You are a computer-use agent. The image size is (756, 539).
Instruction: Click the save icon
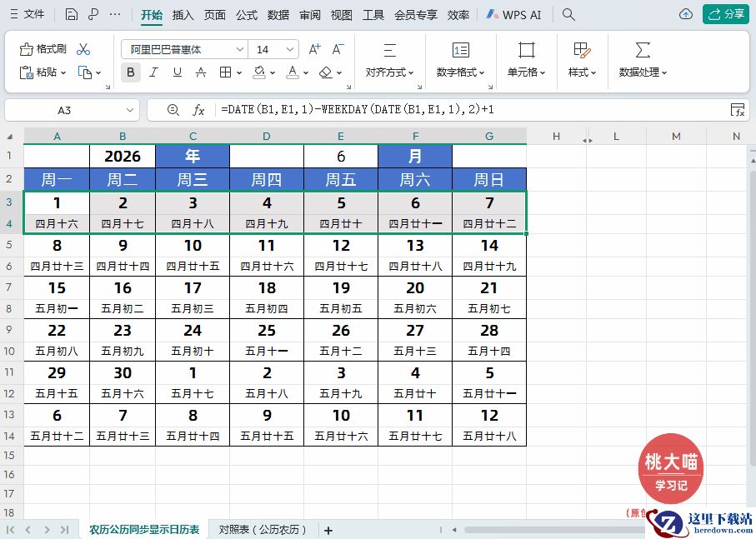click(72, 14)
